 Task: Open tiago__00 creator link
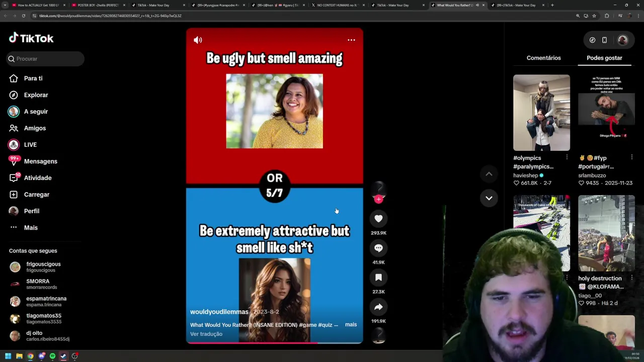[x=590, y=296]
